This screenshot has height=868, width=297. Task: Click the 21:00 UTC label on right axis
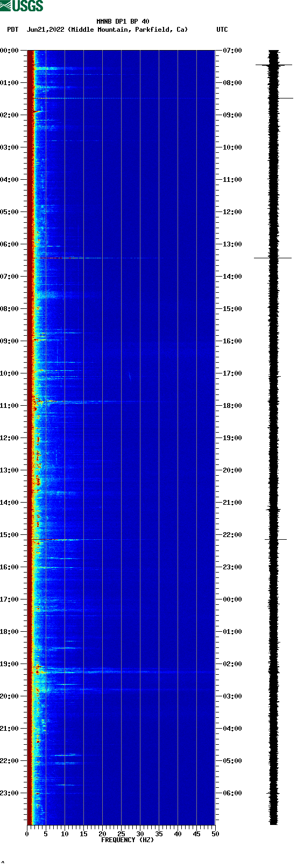point(232,503)
